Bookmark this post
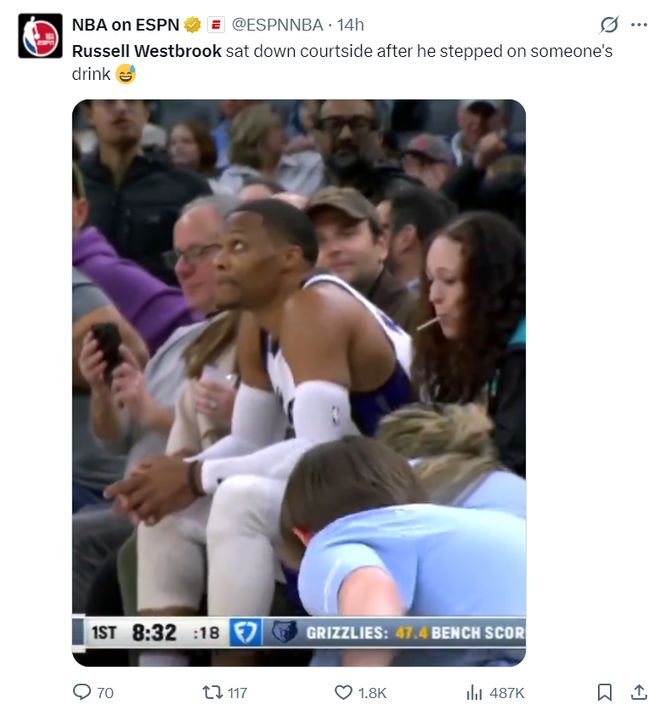The width and height of the screenshot is (660, 710). pyautogui.click(x=605, y=692)
